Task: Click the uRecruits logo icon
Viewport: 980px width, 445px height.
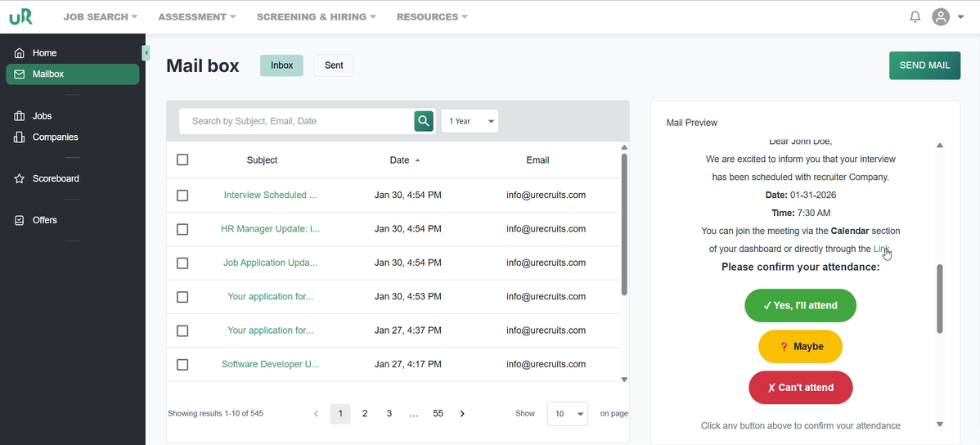Action: pos(20,17)
